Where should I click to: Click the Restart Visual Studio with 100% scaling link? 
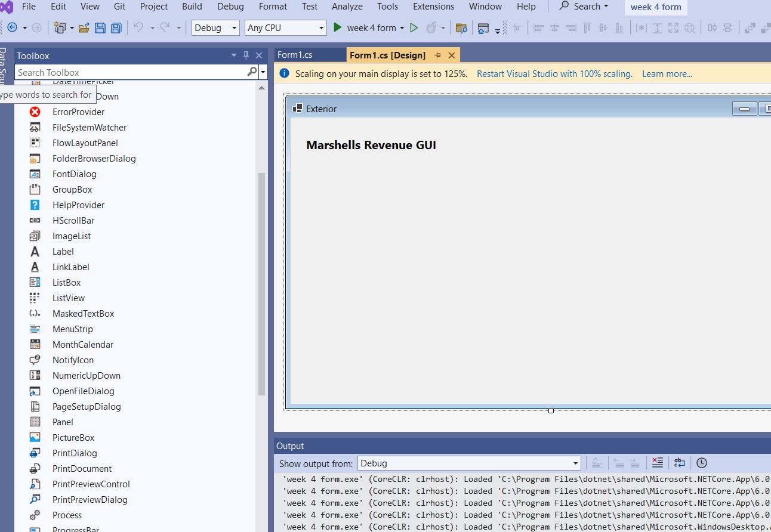(554, 73)
